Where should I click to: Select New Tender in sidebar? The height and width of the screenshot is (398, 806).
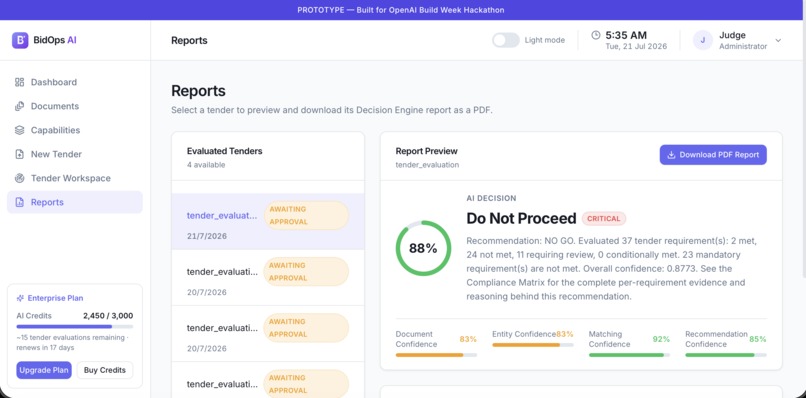click(75, 154)
